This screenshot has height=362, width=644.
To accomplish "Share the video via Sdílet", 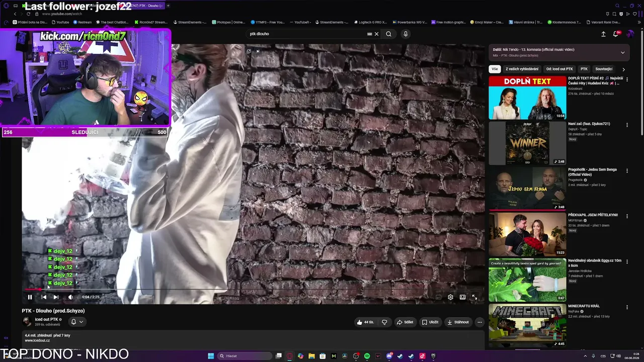I will [x=405, y=322].
